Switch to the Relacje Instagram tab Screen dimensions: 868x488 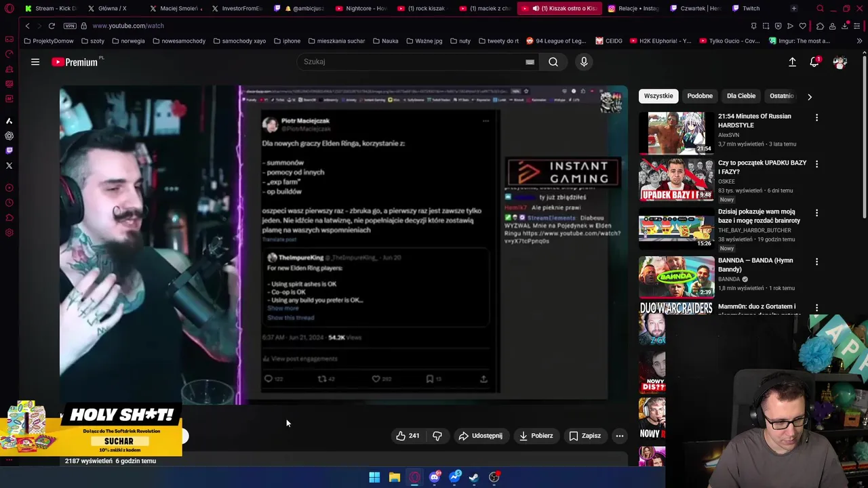pos(633,8)
